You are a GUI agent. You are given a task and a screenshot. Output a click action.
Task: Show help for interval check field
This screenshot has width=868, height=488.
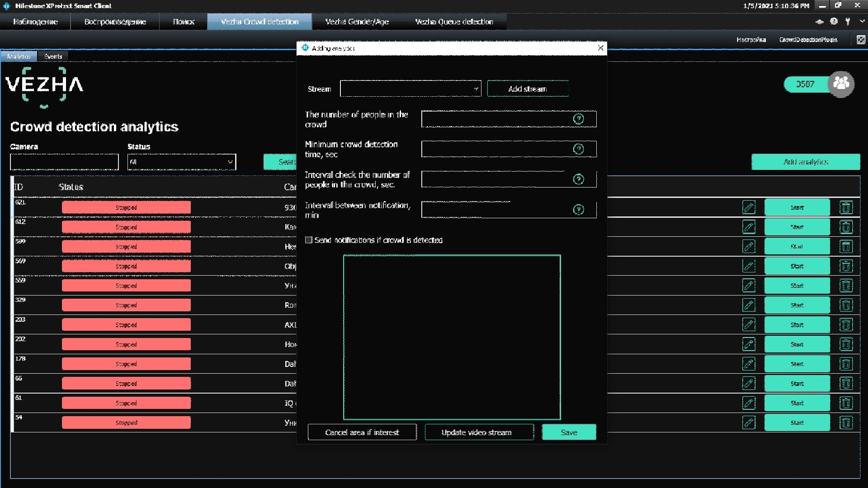click(x=578, y=179)
